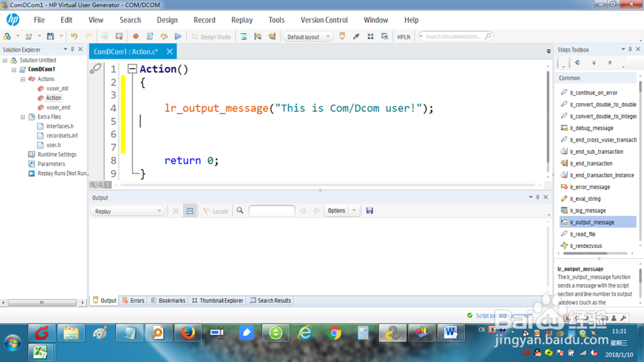Screen dimensions: 644x362
Task: Click the pen/brush toolbar icon
Action: 356,37
